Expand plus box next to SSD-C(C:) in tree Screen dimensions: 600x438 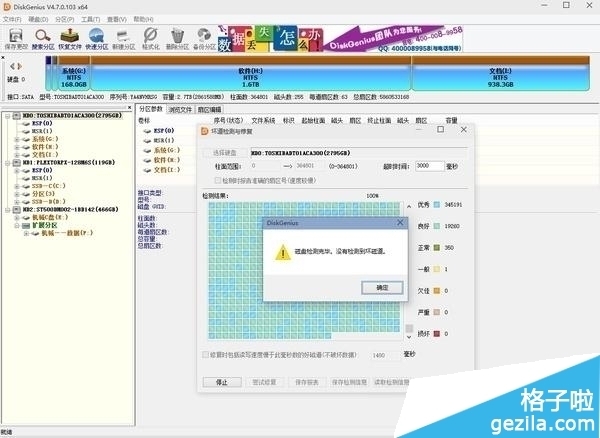pos(17,186)
